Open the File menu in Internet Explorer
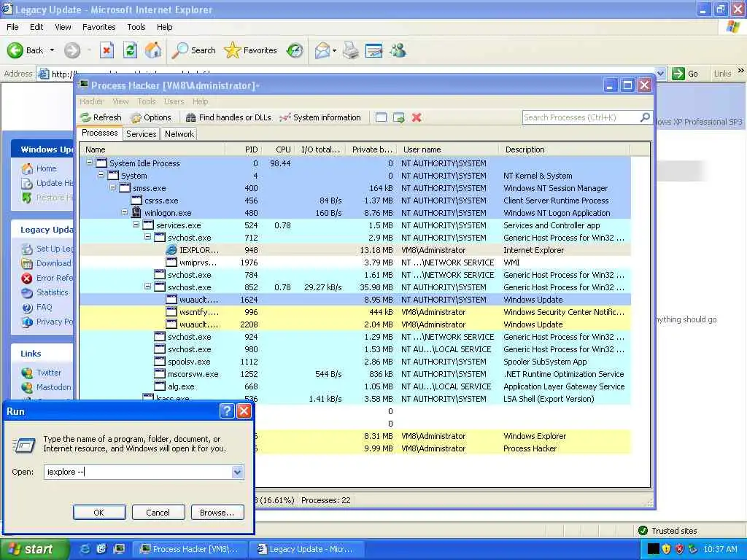Screen dimensions: 747x560 (12, 27)
